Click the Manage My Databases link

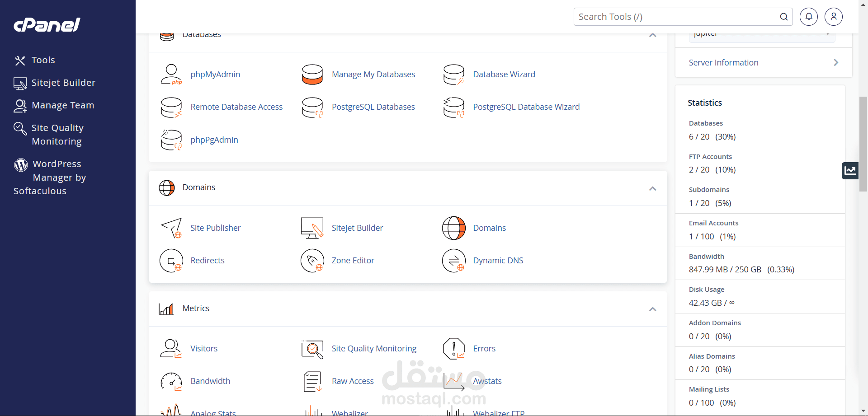pos(373,75)
